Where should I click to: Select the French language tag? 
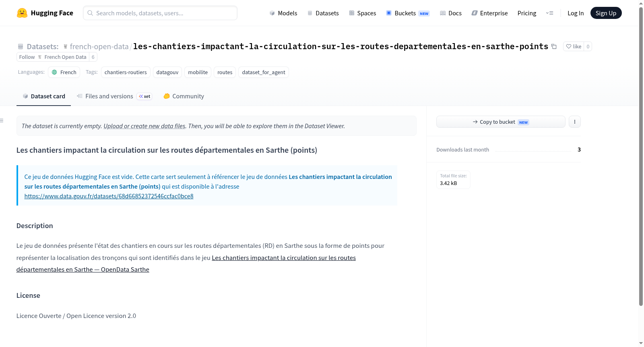coord(64,72)
